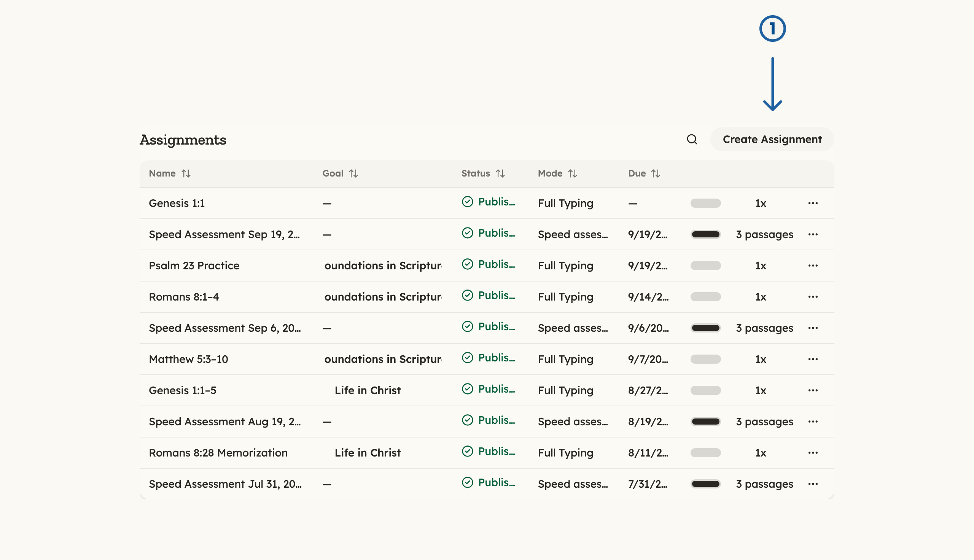Open the Romans 8:1–4 assignment
The image size is (974, 560).
tap(184, 296)
